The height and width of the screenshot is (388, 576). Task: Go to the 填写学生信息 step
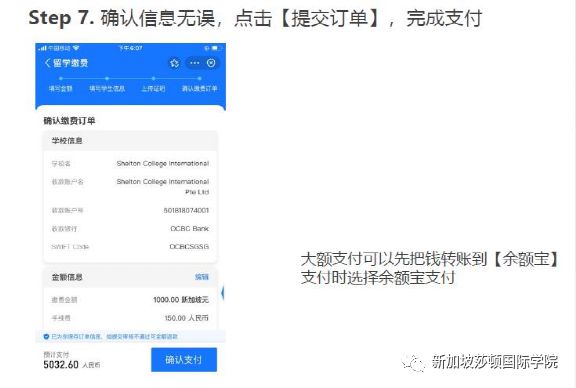point(107,89)
